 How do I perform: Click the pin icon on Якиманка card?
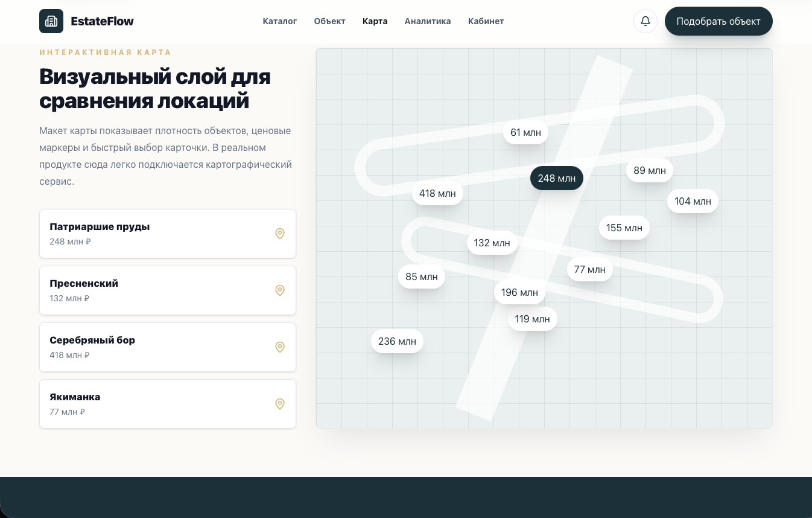(x=280, y=404)
